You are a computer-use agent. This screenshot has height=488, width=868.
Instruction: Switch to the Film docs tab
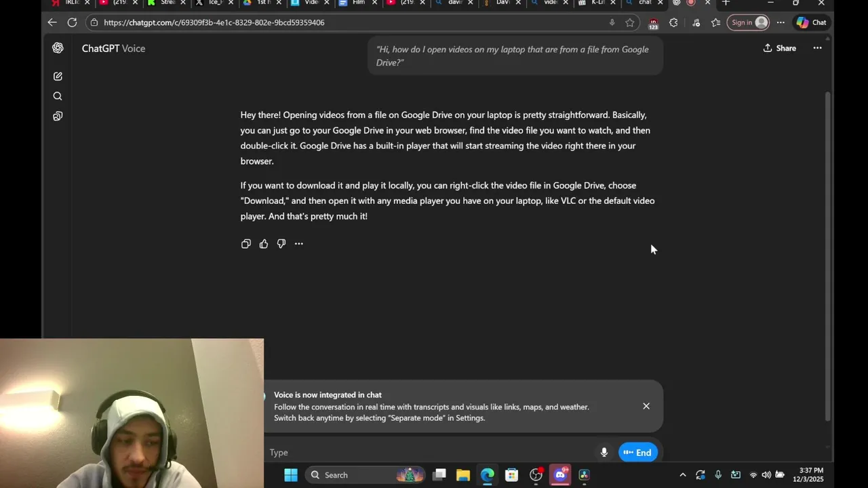click(x=357, y=3)
